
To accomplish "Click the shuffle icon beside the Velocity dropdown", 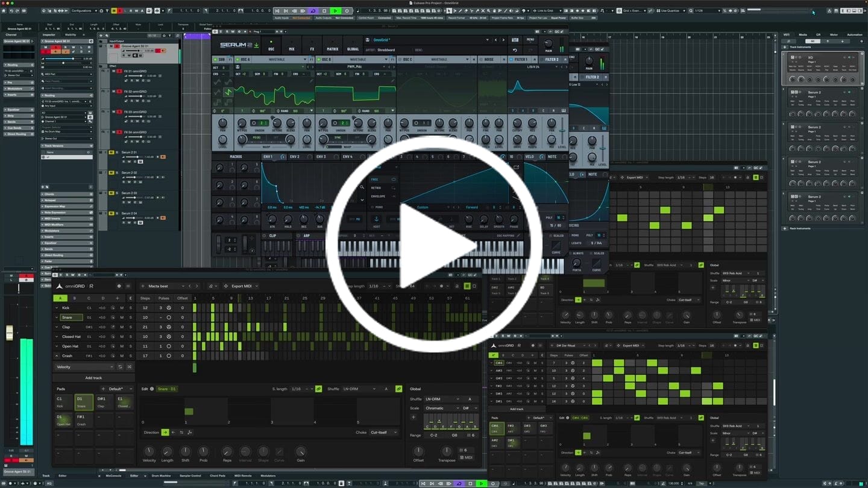I will 130,367.
